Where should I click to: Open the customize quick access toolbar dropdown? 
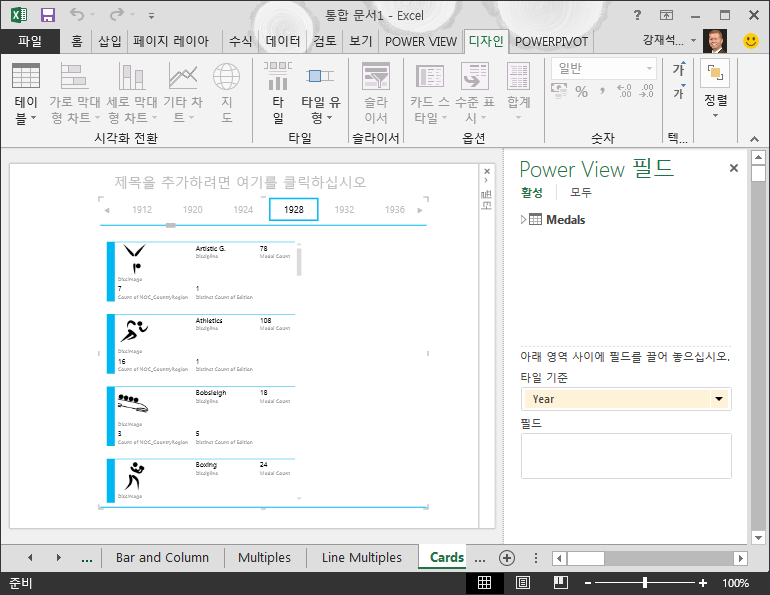click(x=151, y=16)
